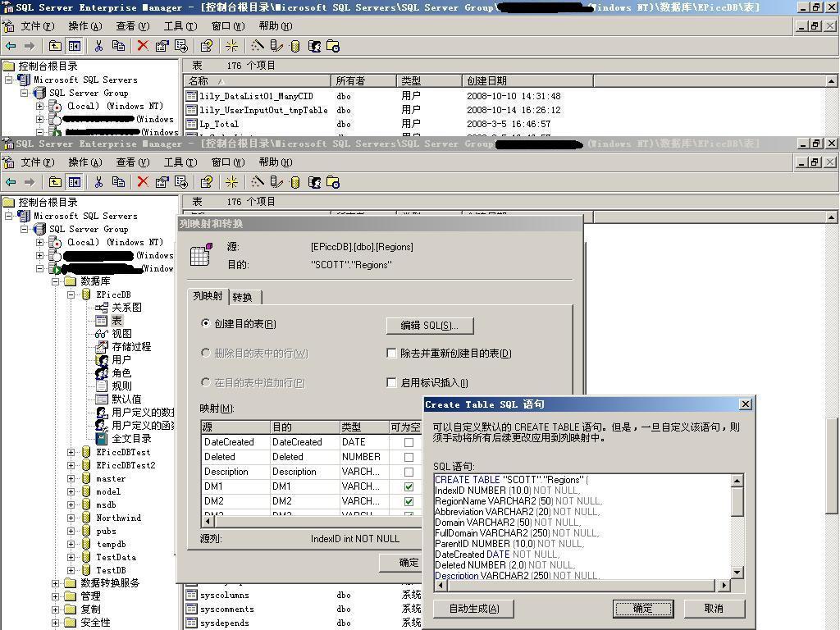Launch the Run Wizard wand icon in front window
This screenshot has height=630, width=840.
click(258, 183)
